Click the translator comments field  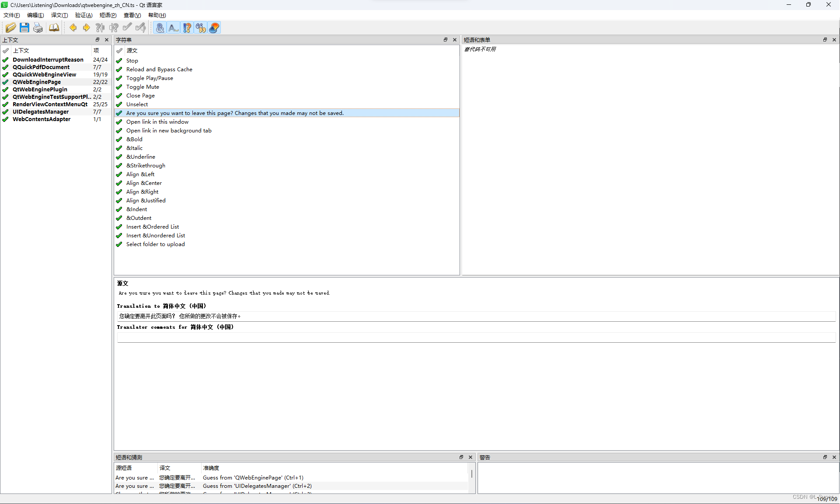coord(476,337)
